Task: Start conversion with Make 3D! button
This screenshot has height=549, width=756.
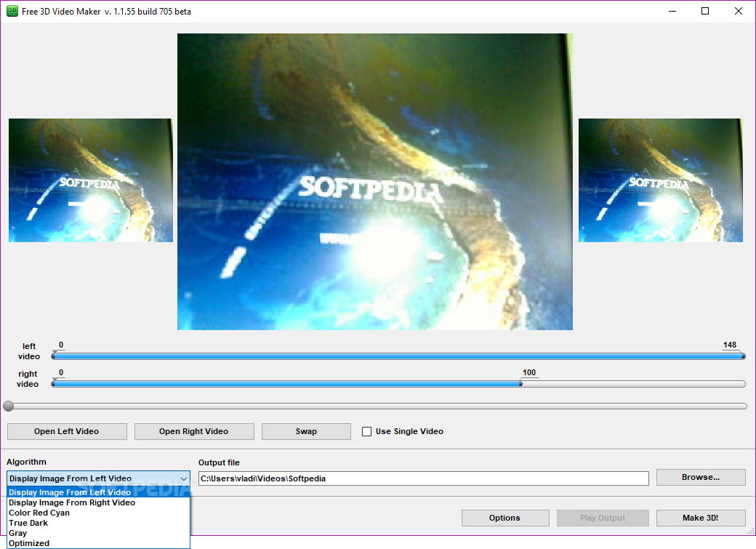Action: pyautogui.click(x=701, y=518)
